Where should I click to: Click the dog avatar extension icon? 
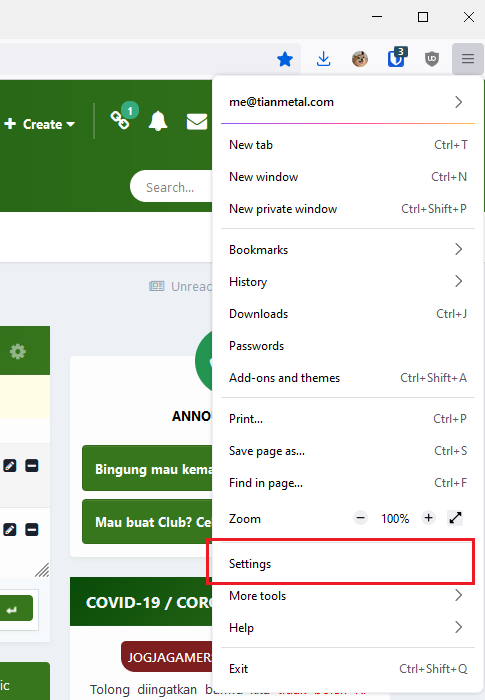(360, 58)
